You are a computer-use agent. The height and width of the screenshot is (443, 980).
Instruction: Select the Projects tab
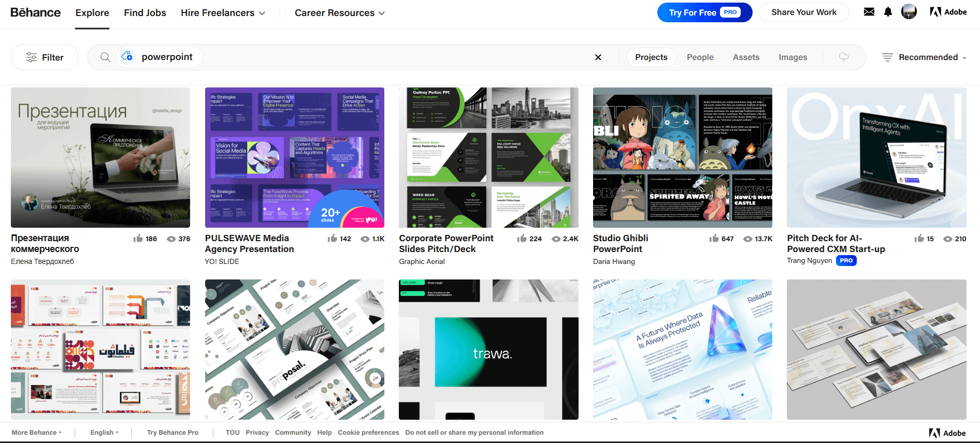(x=651, y=57)
